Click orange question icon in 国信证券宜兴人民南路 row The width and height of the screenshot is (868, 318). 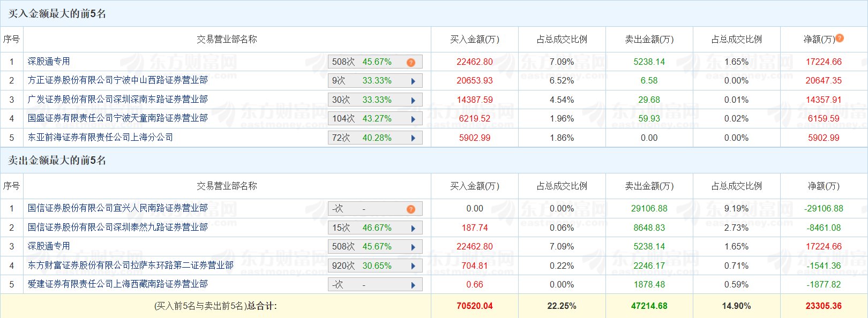411,209
